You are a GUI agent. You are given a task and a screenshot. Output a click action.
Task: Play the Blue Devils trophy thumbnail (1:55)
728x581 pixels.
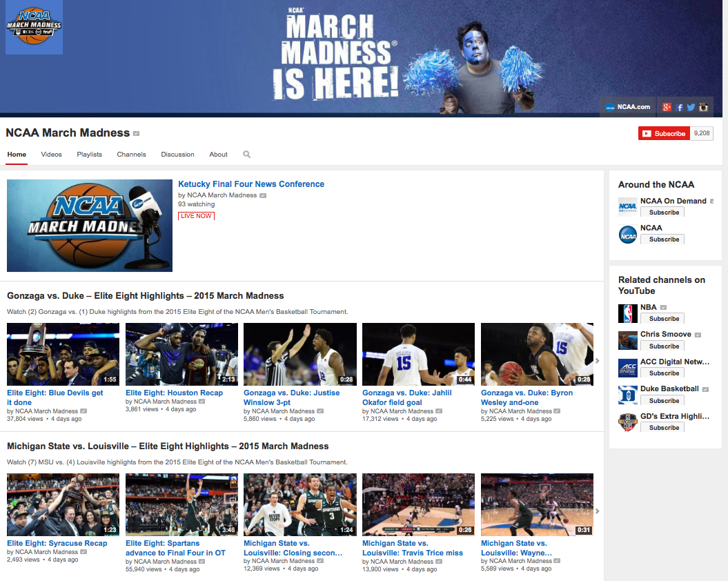tap(63, 354)
